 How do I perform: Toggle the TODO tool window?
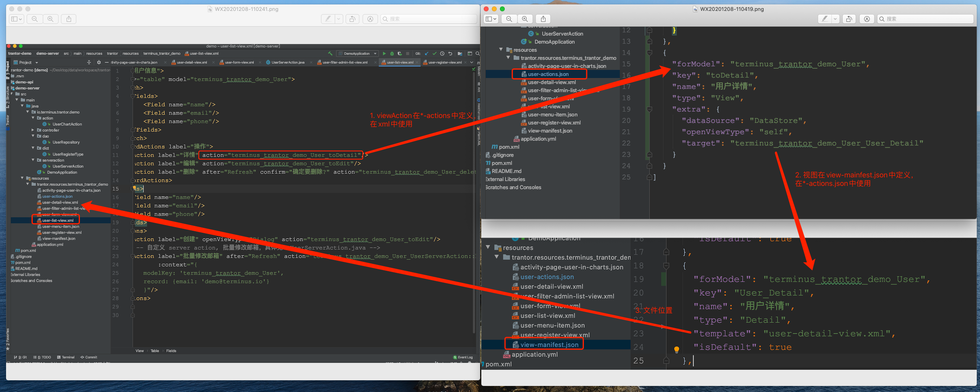click(42, 357)
